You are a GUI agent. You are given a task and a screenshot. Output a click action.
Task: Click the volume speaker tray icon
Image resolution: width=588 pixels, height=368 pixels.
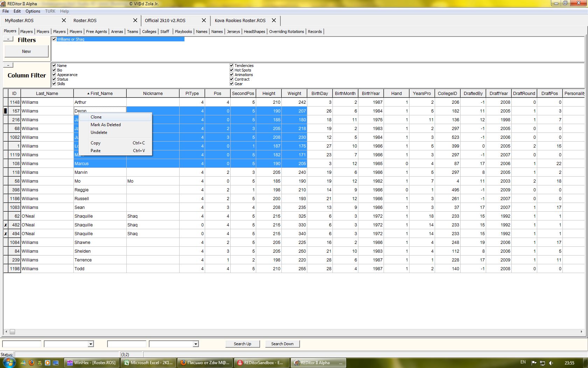[551, 363]
